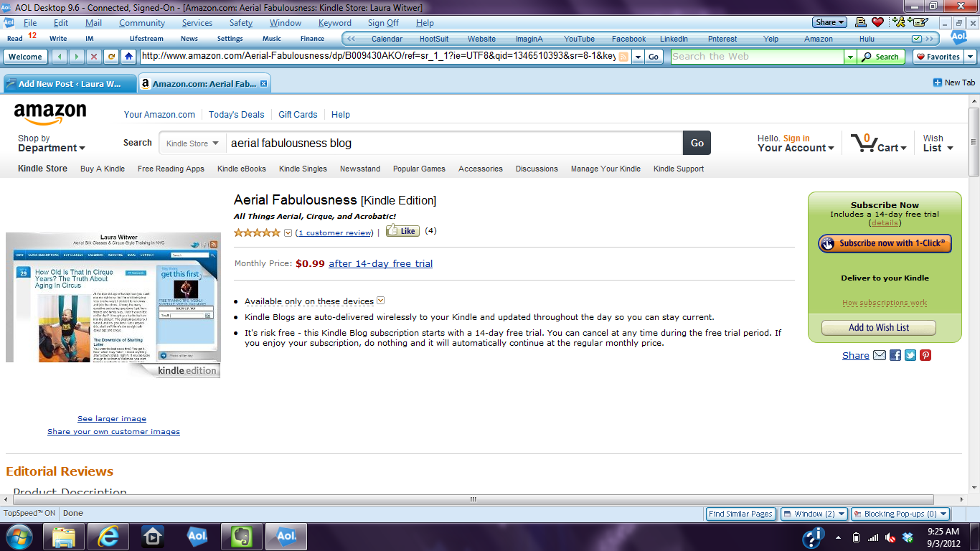Close the Amazon.com tab with its X
The image size is (980, 551).
click(x=263, y=84)
